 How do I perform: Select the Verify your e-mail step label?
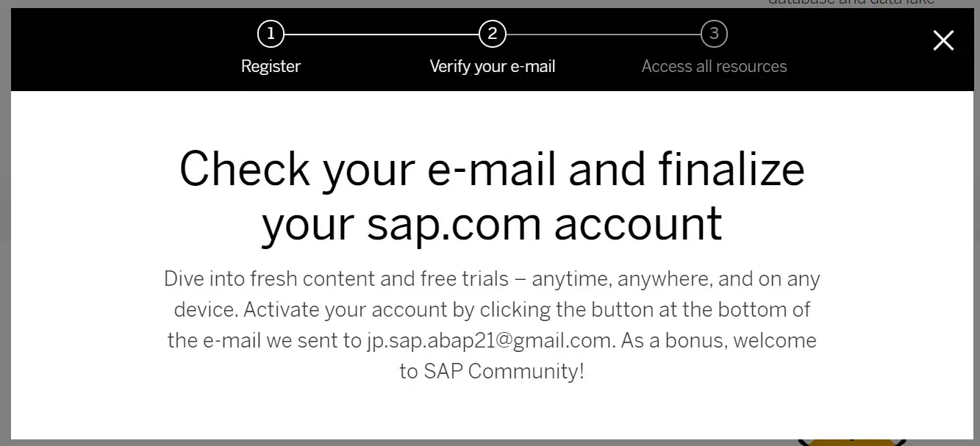tap(492, 66)
